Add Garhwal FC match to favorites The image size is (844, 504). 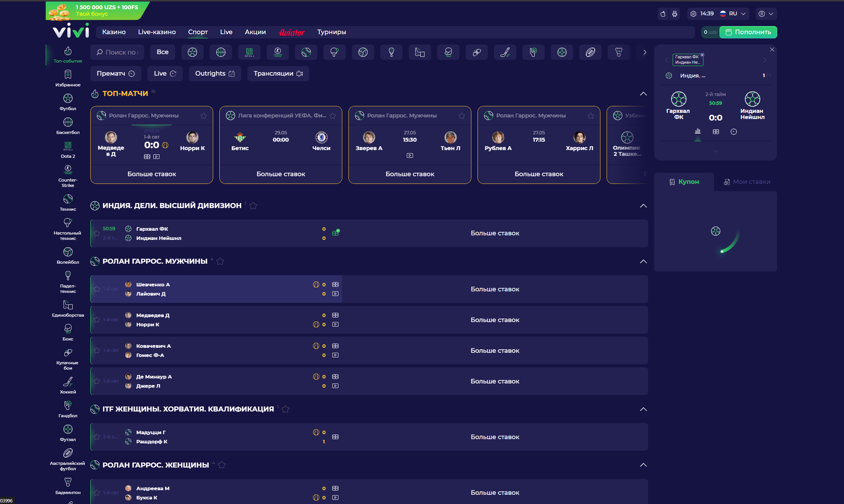pos(97,233)
